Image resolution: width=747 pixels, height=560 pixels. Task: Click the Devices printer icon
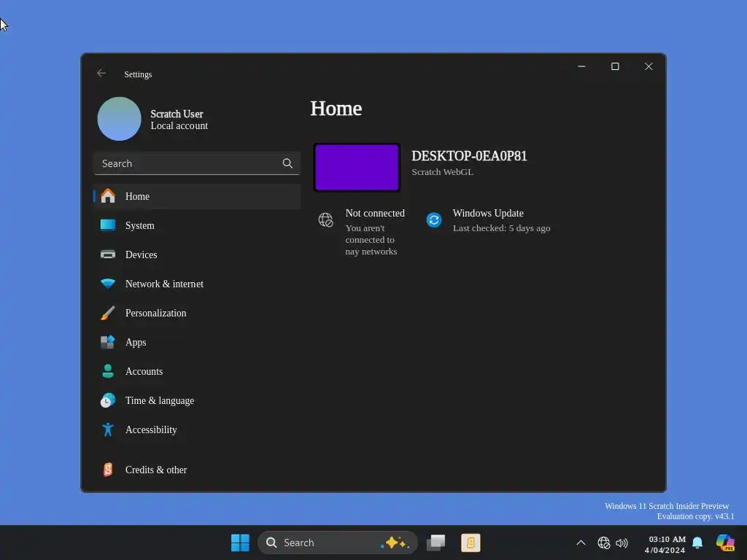(x=108, y=254)
